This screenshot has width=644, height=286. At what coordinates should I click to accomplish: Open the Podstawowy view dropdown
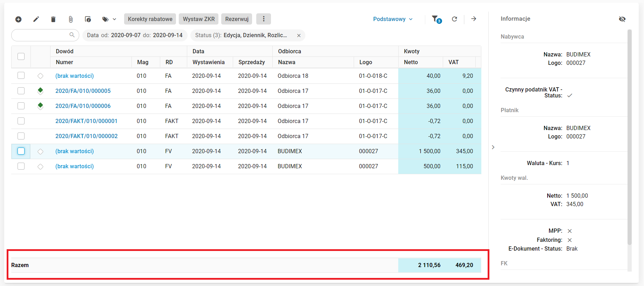pyautogui.click(x=393, y=19)
